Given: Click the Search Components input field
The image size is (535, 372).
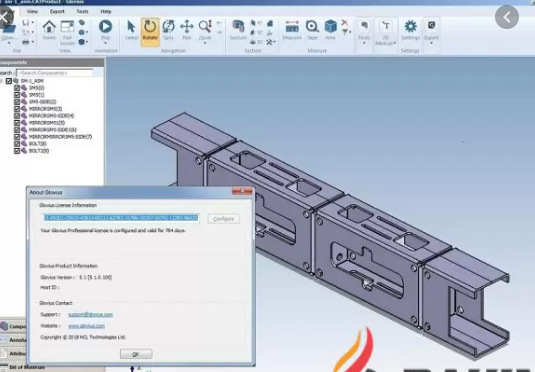Looking at the screenshot, I should [x=55, y=73].
